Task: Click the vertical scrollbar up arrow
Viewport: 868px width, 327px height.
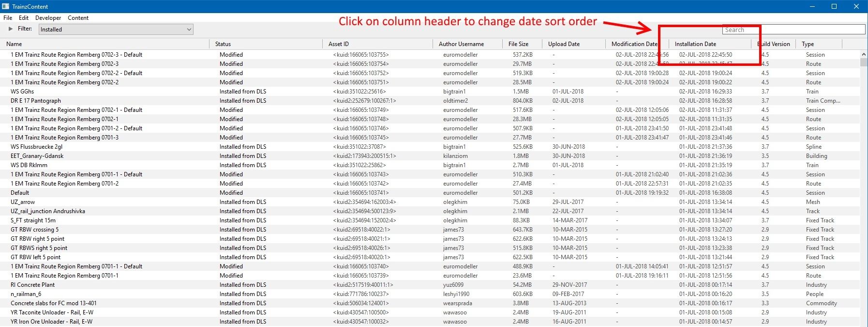Action: point(864,55)
